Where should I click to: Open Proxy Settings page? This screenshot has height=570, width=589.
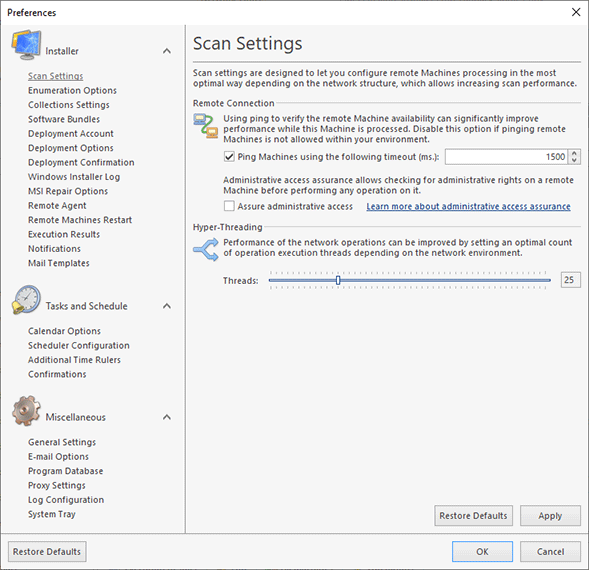point(57,485)
